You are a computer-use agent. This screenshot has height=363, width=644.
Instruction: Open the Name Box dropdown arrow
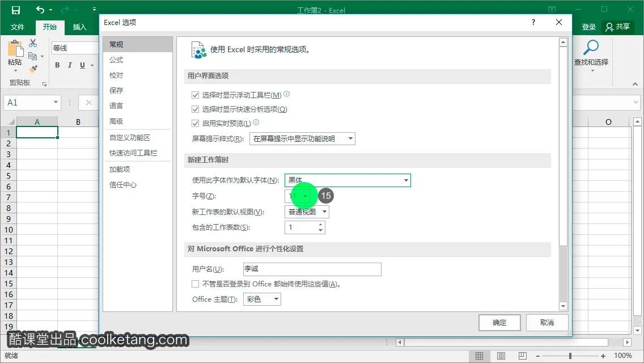point(56,102)
